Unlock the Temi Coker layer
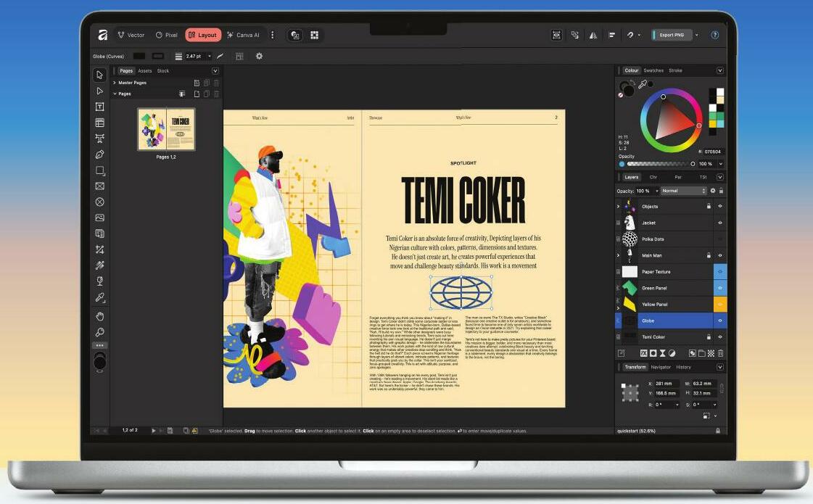813x504 pixels. [709, 337]
